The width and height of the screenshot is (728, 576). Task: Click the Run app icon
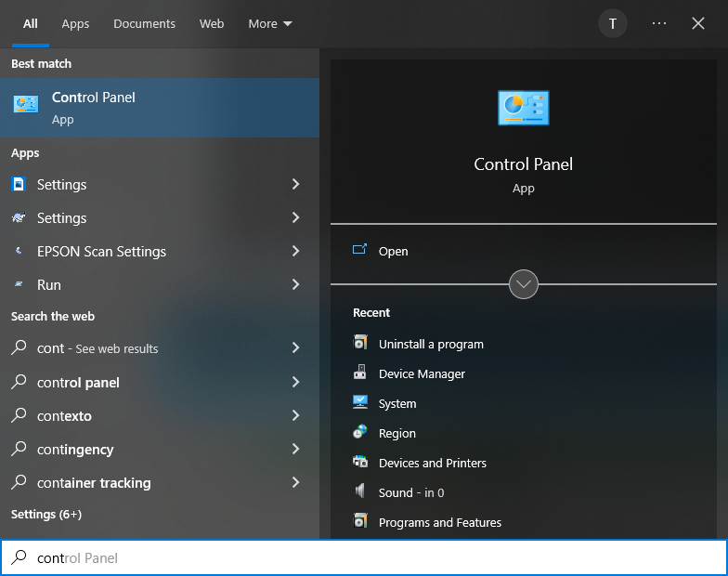[x=19, y=284]
